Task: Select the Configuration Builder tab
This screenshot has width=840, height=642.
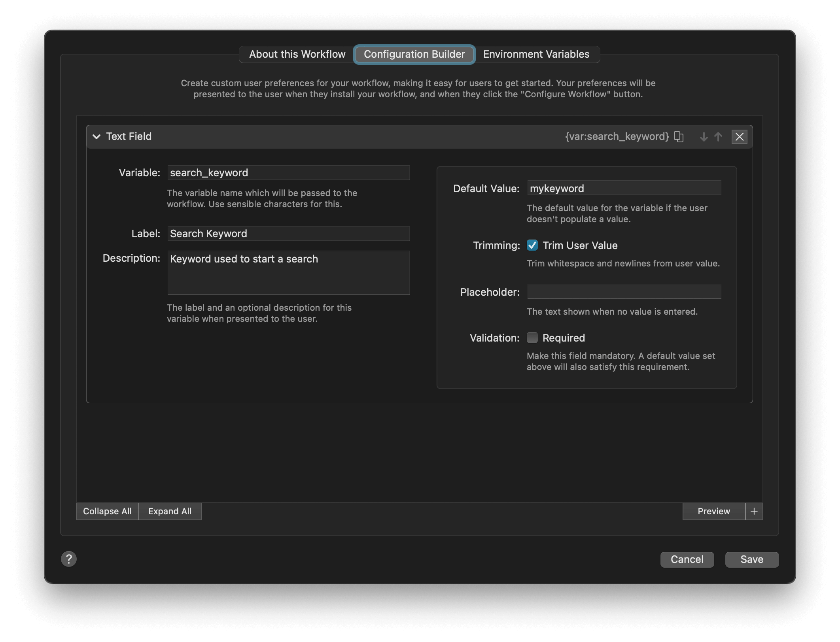Action: [414, 54]
